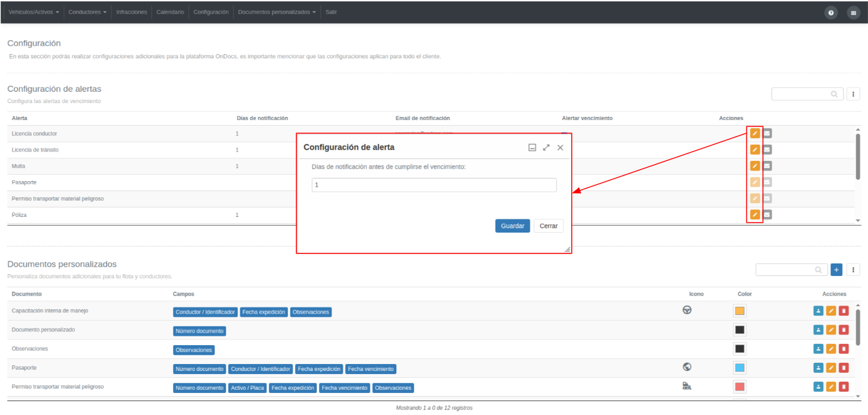The width and height of the screenshot is (868, 415).
Task: Open the Vehículos/Activos dropdown menu
Action: click(x=34, y=12)
